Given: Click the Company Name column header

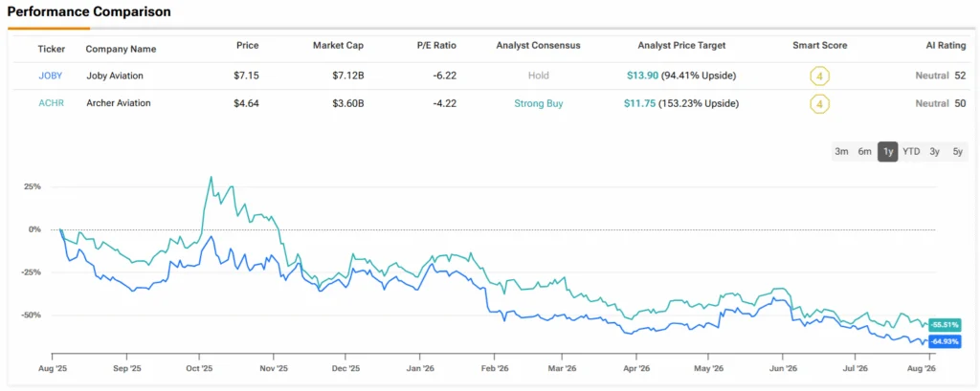Looking at the screenshot, I should tap(121, 49).
